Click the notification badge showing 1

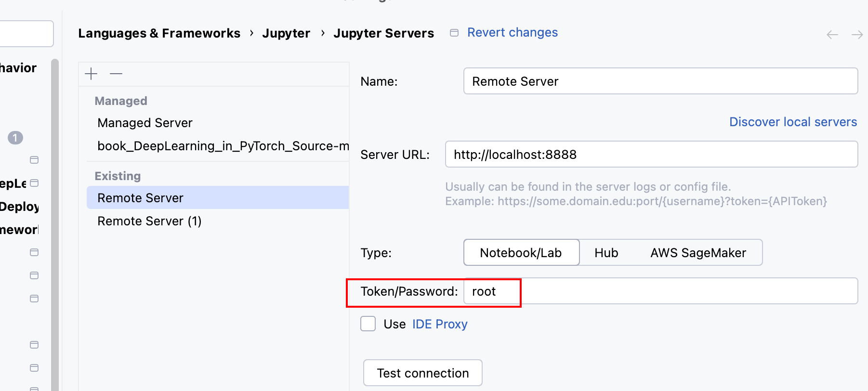(x=15, y=138)
